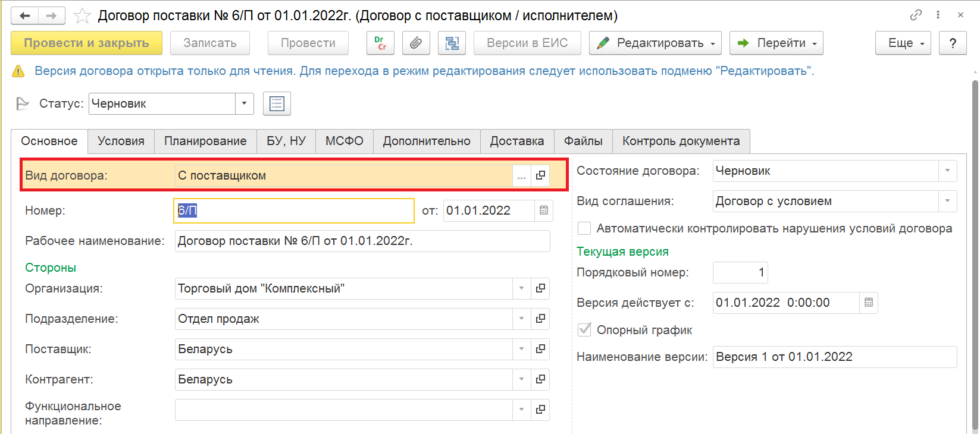The height and width of the screenshot is (434, 980).
Task: Click Версии в ЕИС button
Action: coord(527,43)
